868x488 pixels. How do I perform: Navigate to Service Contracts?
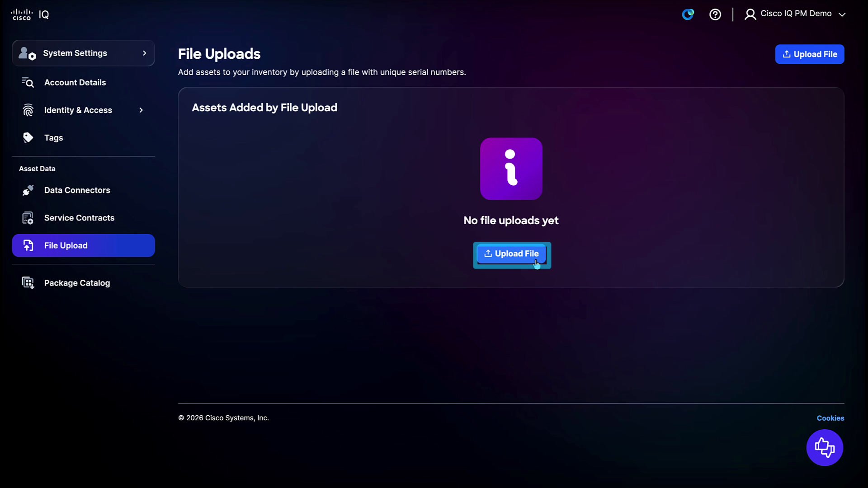pos(83,218)
